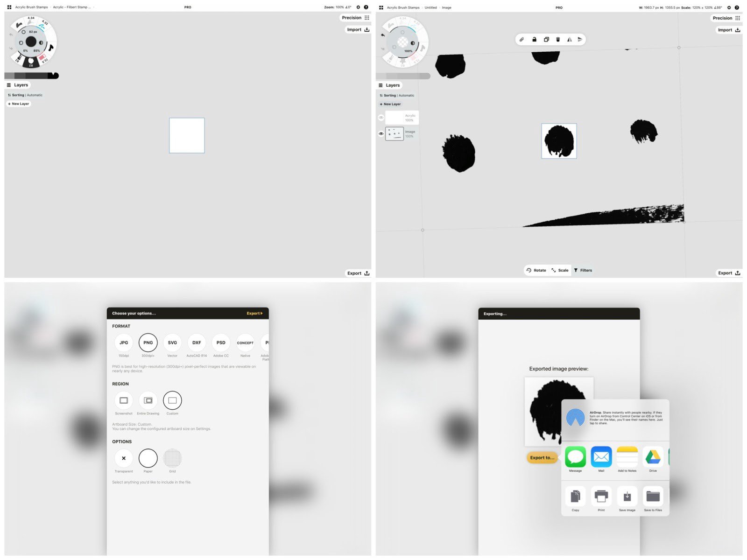Tap the Message app icon in share sheet
The height and width of the screenshot is (560, 747).
tap(575, 457)
